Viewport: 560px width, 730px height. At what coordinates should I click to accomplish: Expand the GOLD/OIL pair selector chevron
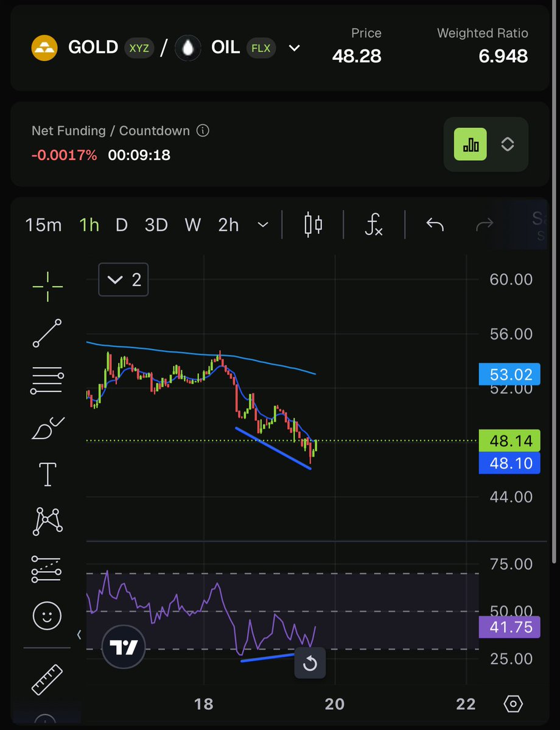point(294,48)
